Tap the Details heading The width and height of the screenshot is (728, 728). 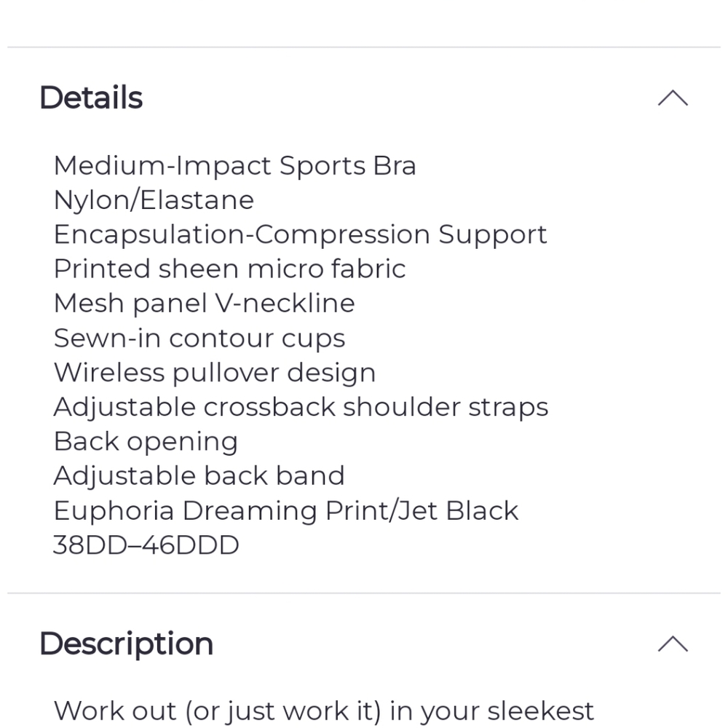tap(91, 98)
